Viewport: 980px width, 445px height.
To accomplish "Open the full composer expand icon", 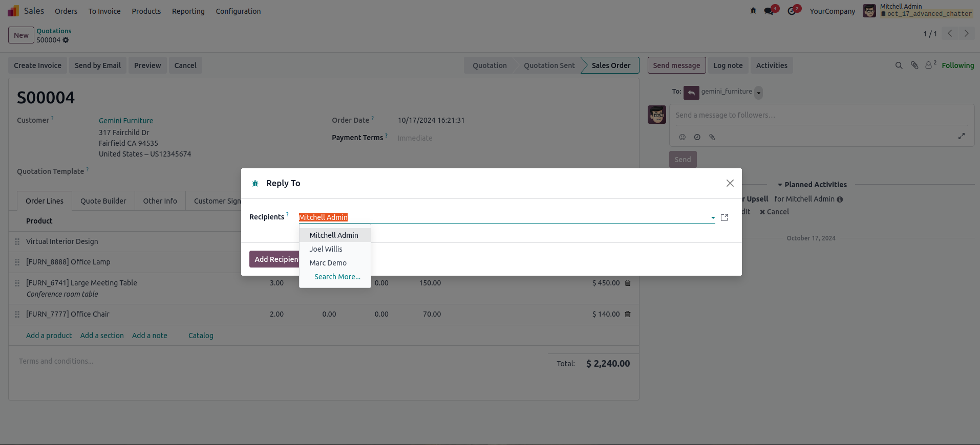I will coord(962,136).
